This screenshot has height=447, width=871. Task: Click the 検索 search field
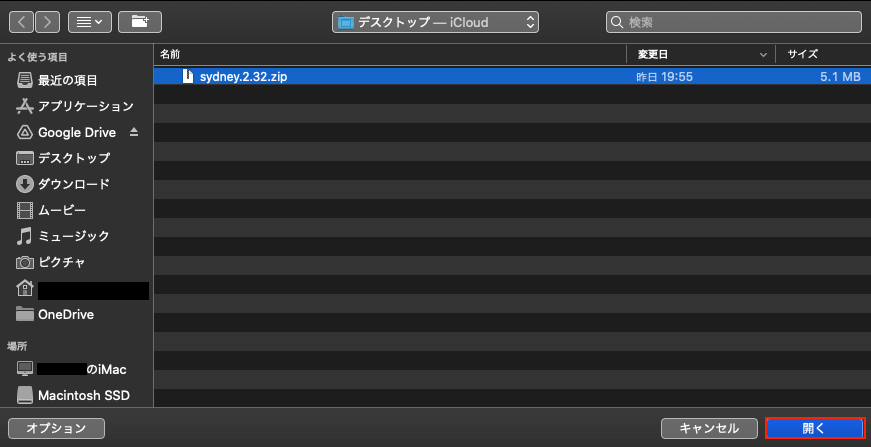click(734, 22)
